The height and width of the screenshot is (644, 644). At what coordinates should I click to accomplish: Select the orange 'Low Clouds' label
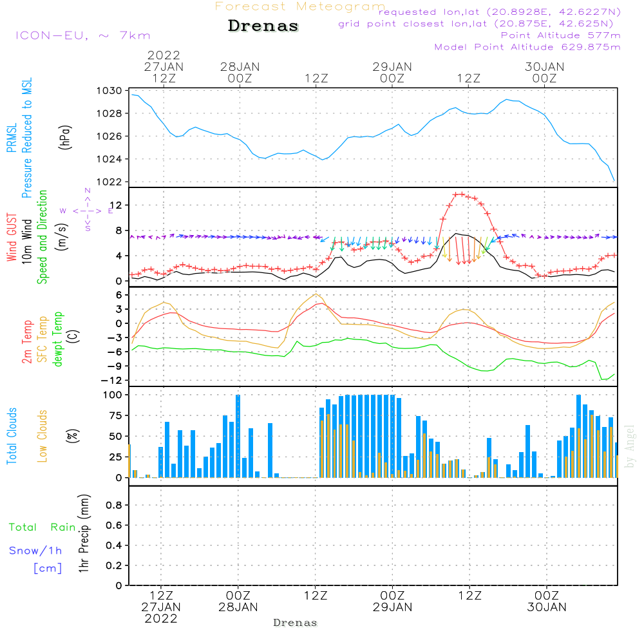tap(43, 436)
